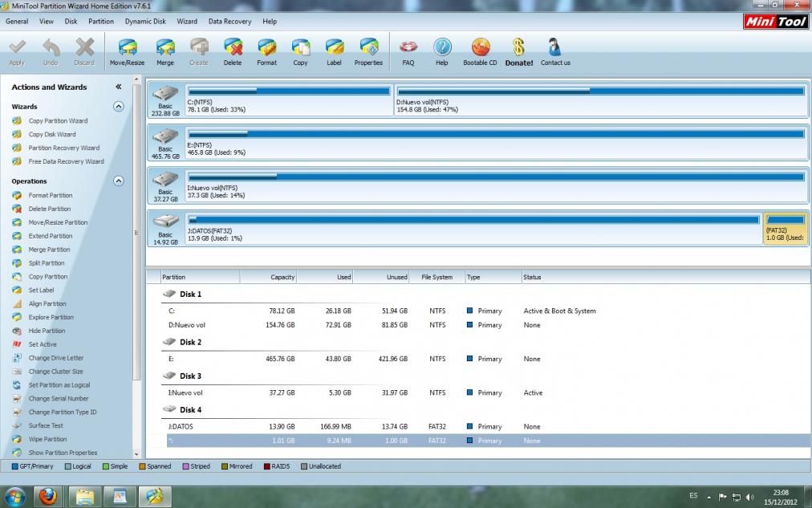Click the Align Partition icon in sidebar
The height and width of the screenshot is (508, 812).
pyautogui.click(x=17, y=303)
